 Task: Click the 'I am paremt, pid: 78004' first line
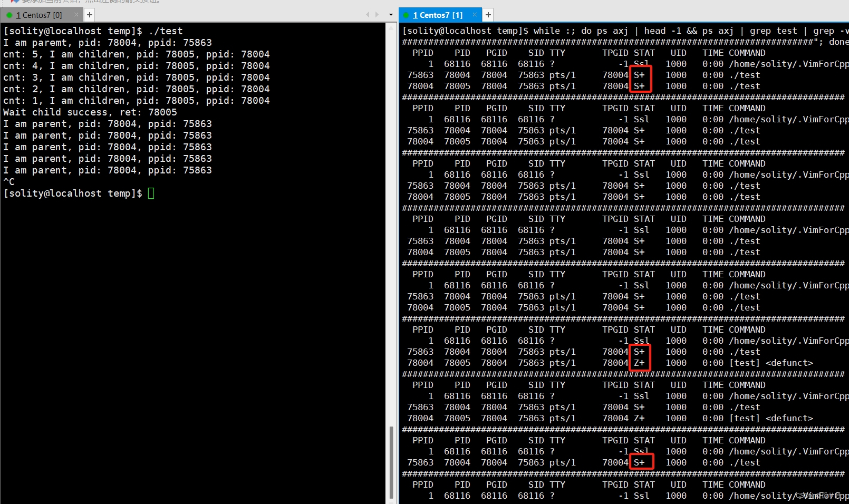point(108,43)
